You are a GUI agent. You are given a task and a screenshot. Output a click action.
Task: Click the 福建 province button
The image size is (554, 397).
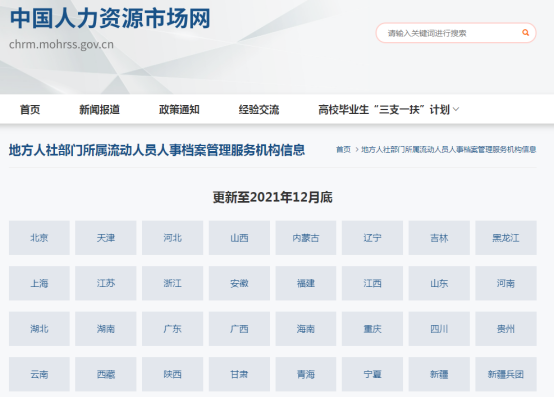(306, 283)
